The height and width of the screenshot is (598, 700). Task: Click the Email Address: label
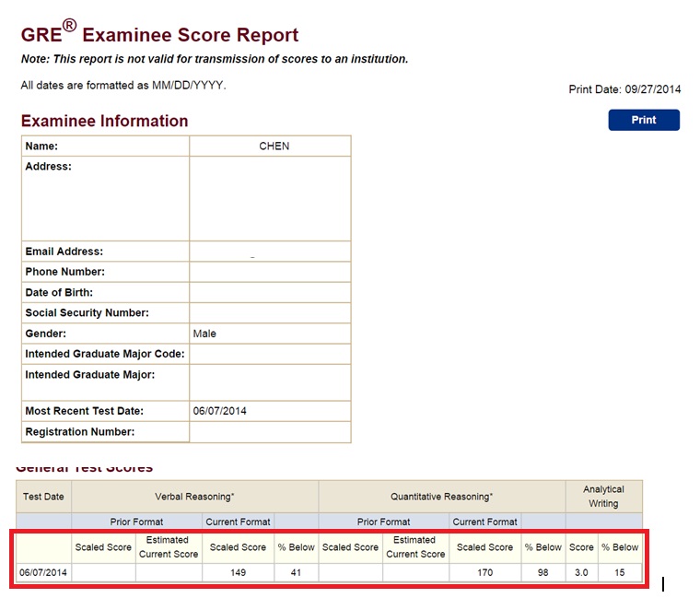64,252
